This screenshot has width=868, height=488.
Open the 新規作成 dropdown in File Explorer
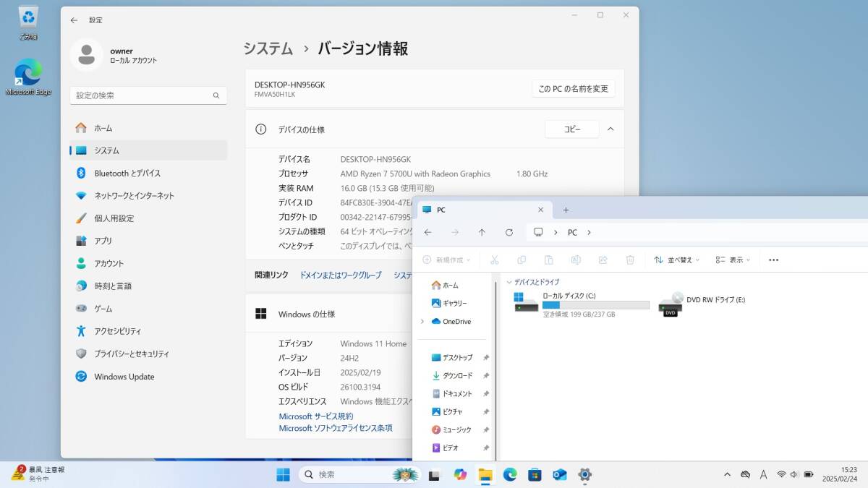pyautogui.click(x=447, y=260)
